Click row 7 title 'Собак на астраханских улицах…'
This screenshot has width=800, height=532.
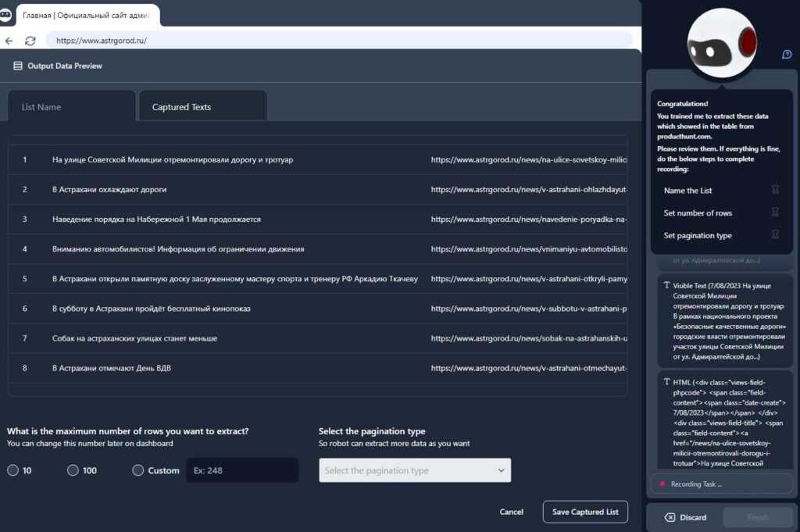tap(134, 338)
